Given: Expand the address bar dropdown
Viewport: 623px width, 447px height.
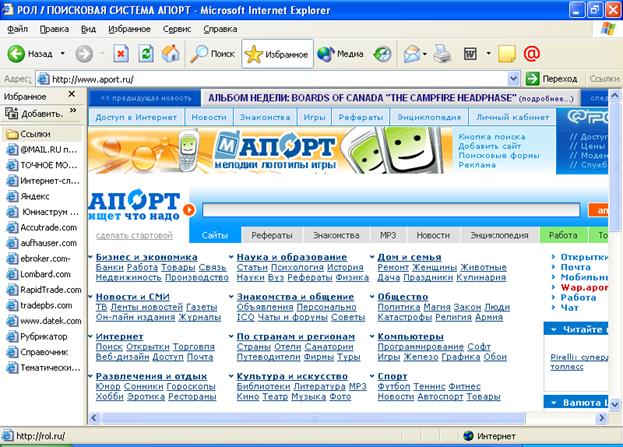Looking at the screenshot, I should 514,79.
